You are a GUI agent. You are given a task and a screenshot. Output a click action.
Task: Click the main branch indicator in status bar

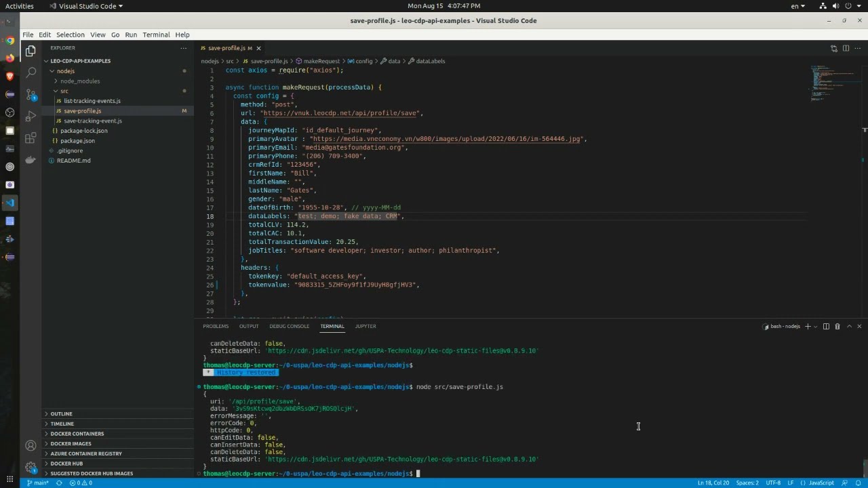click(x=37, y=483)
